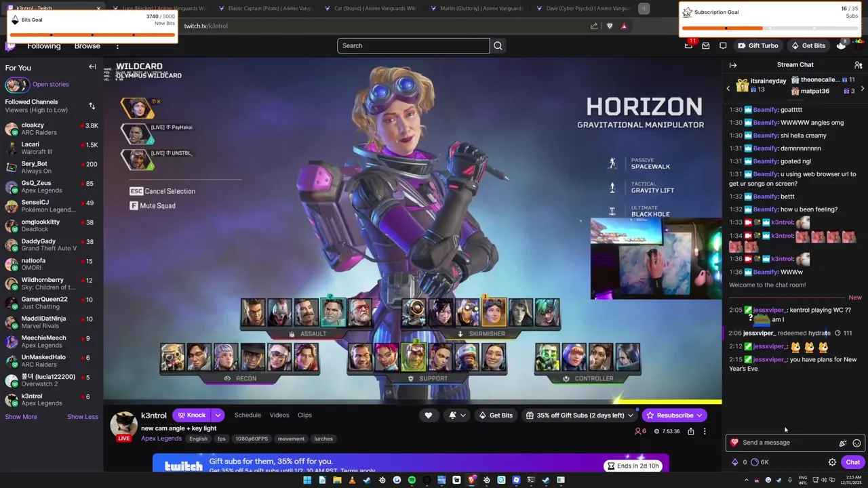Open the Apex Legends category link

point(161,439)
